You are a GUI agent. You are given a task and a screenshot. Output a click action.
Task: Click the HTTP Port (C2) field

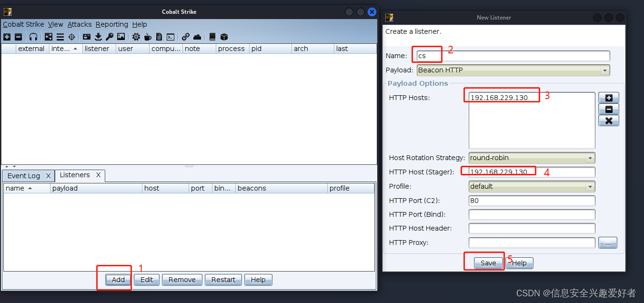click(x=532, y=201)
